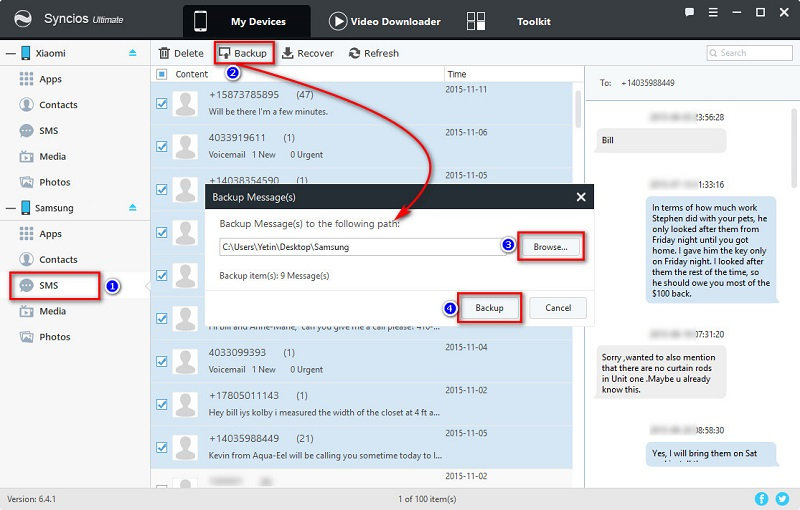This screenshot has height=510, width=800.
Task: Uncheck the +14035988449 message checkbox
Action: click(x=162, y=447)
